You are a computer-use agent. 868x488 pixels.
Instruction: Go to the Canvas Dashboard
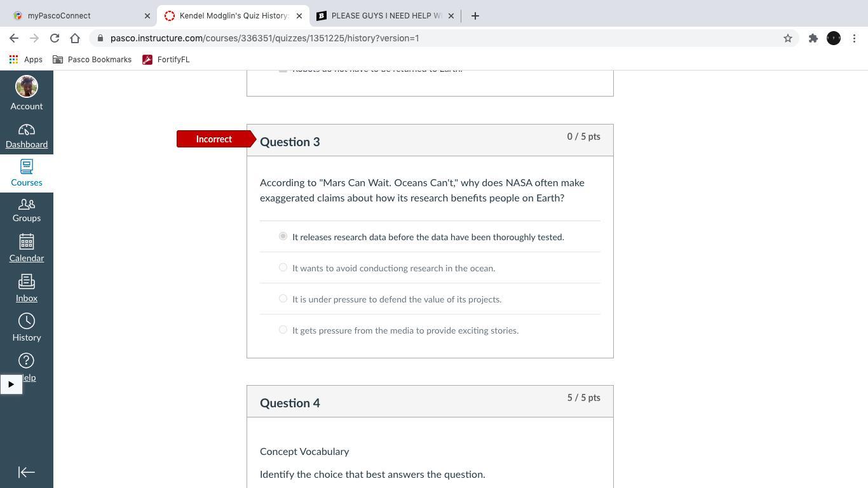pos(27,136)
